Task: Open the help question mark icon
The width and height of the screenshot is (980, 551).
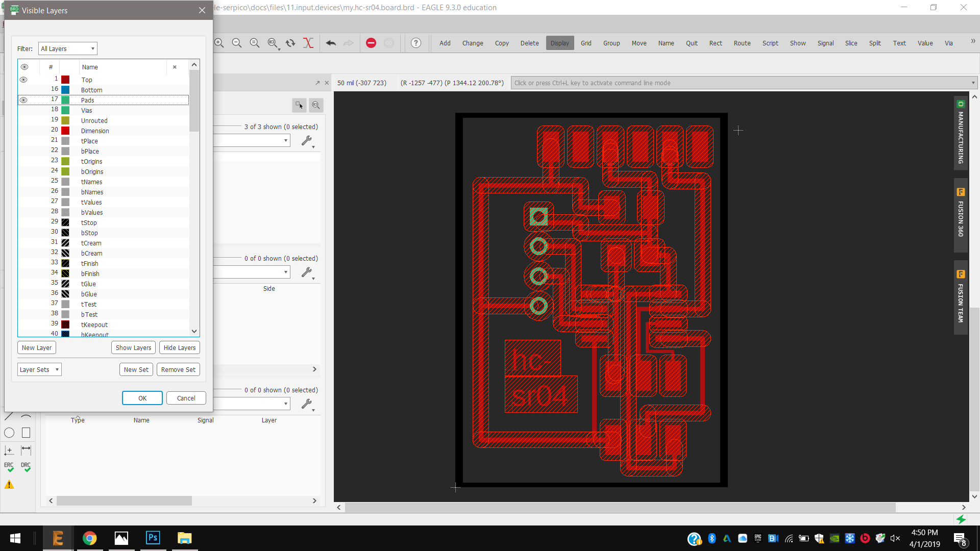Action: [416, 43]
